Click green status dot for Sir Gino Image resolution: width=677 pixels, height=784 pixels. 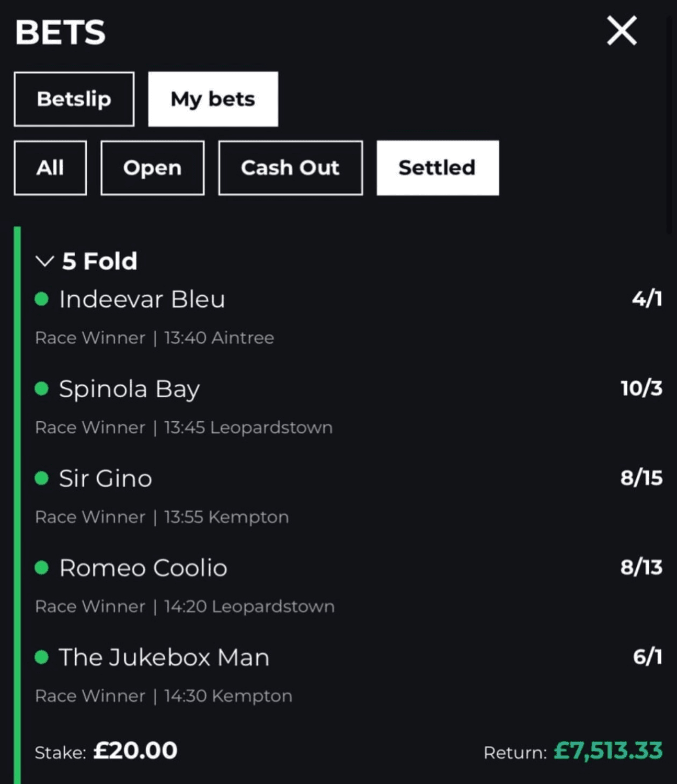41,478
